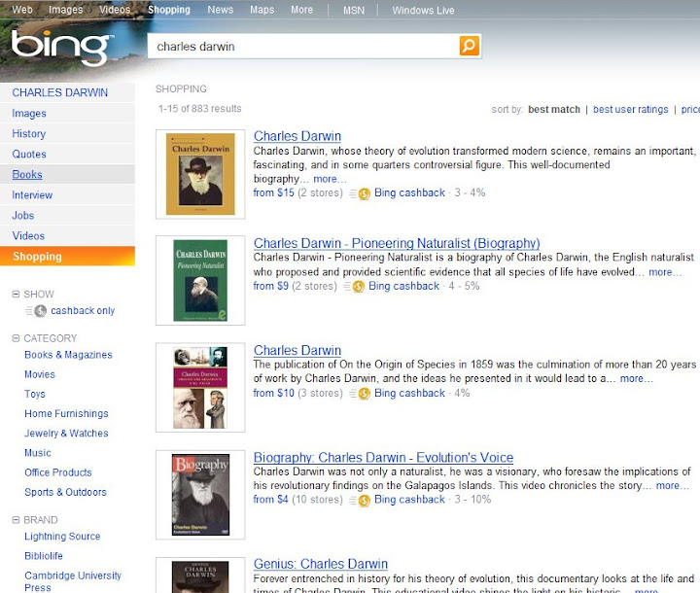The height and width of the screenshot is (593, 700).
Task: Filter by Music category
Action: click(38, 453)
